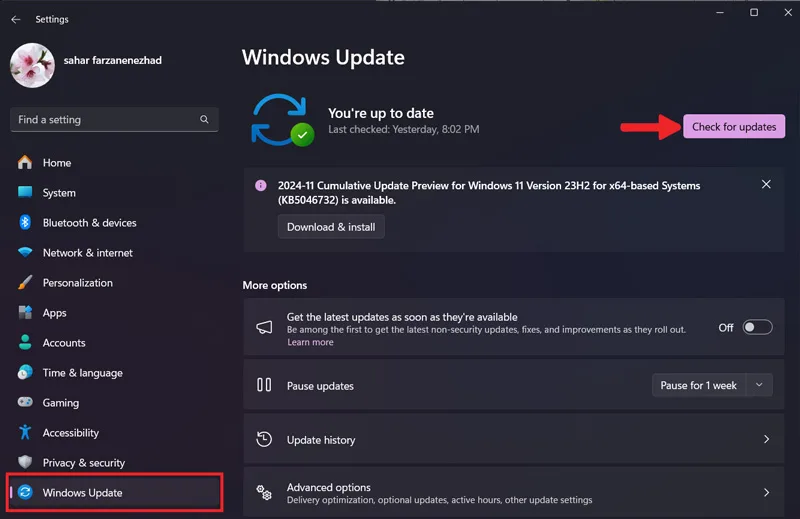Expand the Pause for 1 week dropdown arrow
Image resolution: width=800 pixels, height=519 pixels.
coord(759,385)
